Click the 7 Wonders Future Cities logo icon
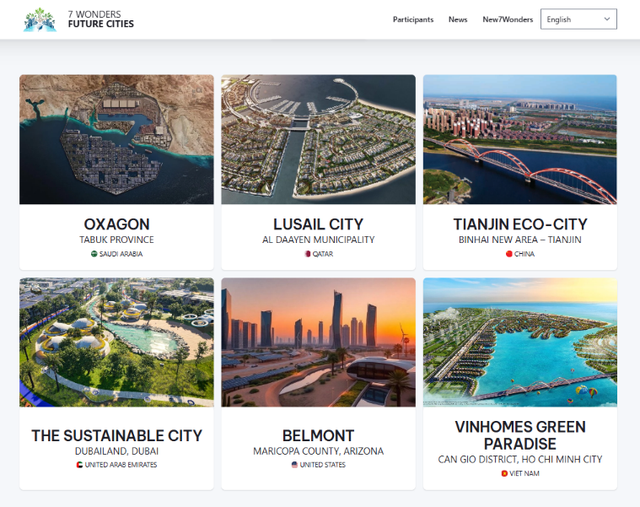640x507 pixels. 40,19
